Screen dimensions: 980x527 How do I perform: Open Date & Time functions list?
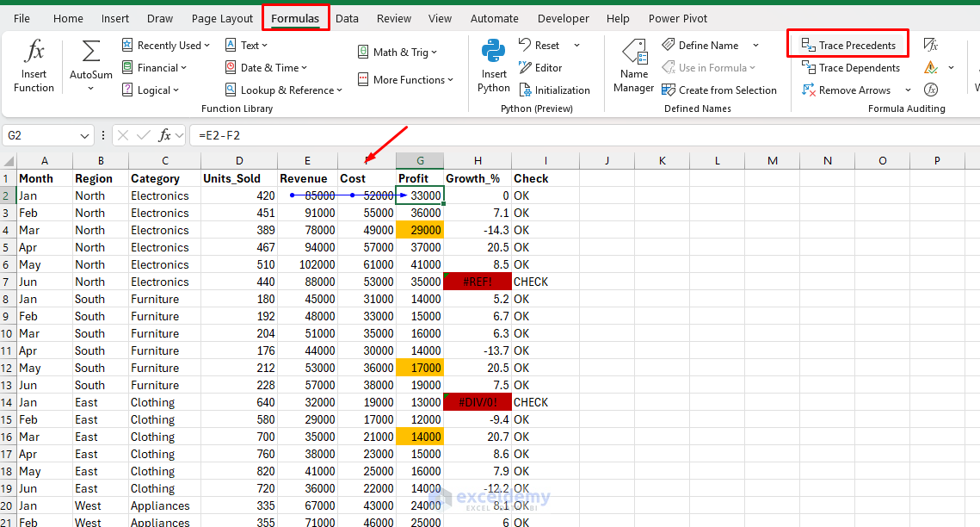pyautogui.click(x=266, y=67)
